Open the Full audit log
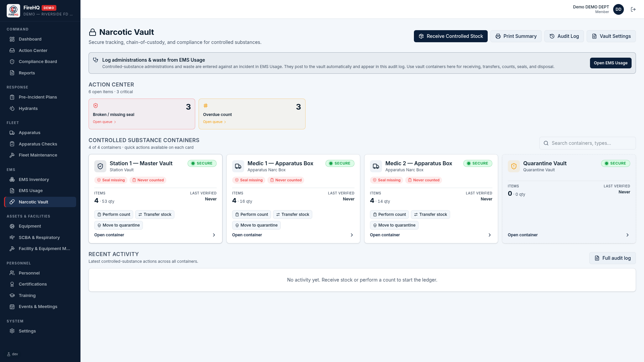Screen dimensions: 644x362 [612, 258]
